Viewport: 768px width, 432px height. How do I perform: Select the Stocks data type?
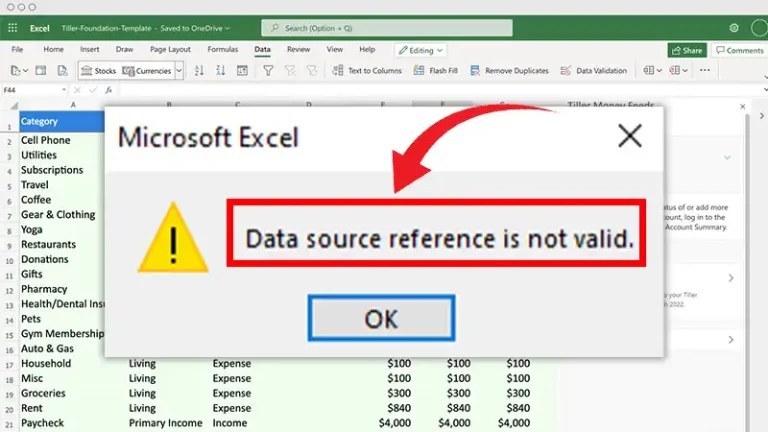(98, 71)
